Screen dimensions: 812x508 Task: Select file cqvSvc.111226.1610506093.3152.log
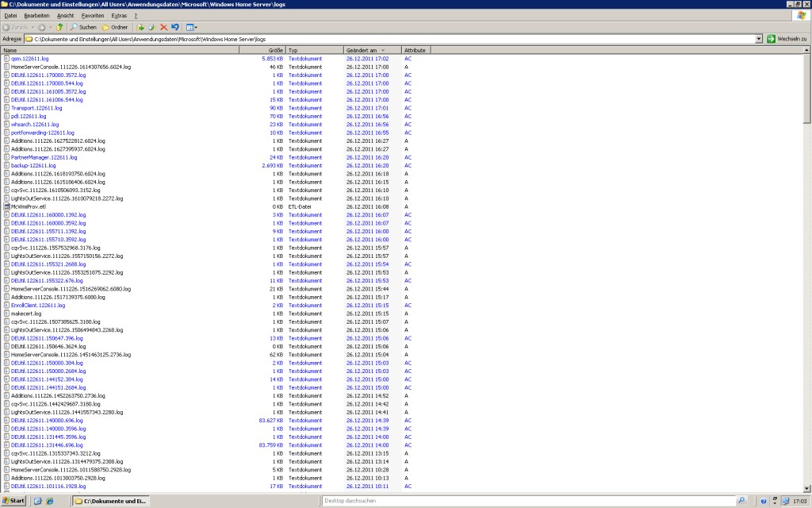(56, 190)
